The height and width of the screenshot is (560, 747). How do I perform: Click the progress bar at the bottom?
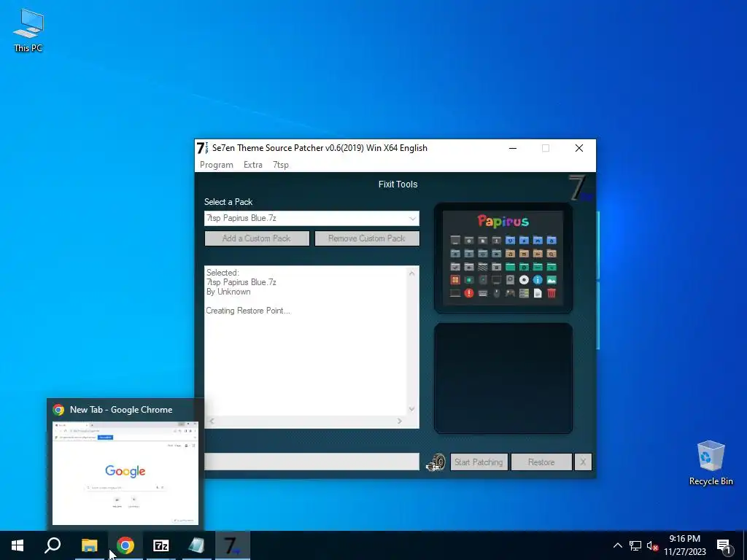pos(311,462)
